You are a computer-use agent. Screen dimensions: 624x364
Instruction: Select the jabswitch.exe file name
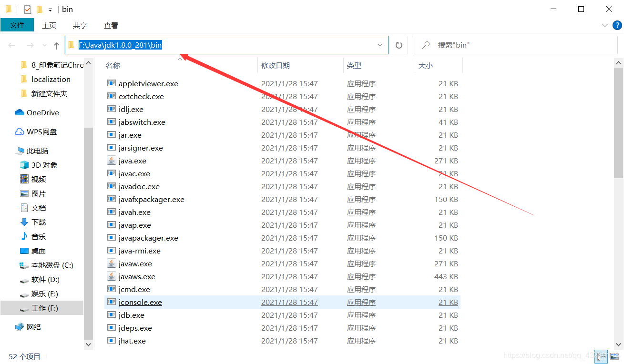tap(142, 122)
